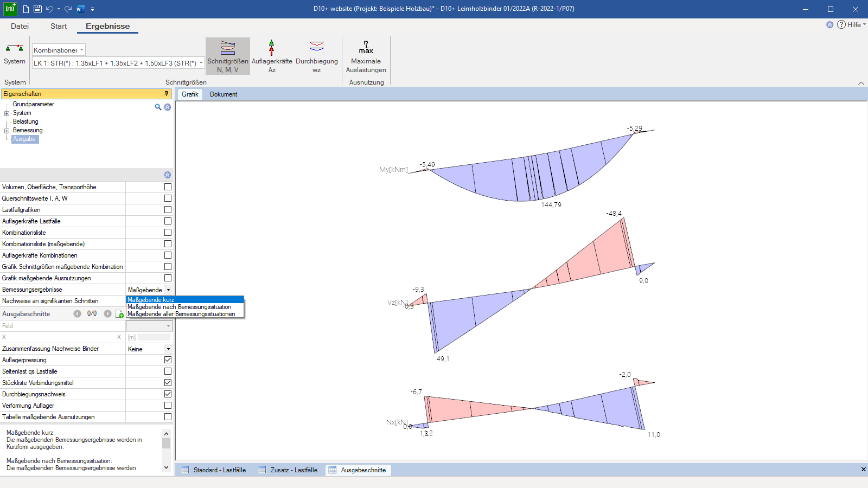Undo the last action

[x=49, y=9]
